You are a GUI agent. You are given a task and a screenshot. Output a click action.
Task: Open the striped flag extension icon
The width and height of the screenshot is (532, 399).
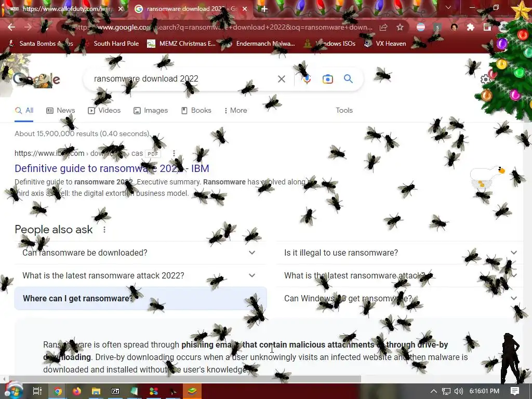pyautogui.click(x=421, y=27)
